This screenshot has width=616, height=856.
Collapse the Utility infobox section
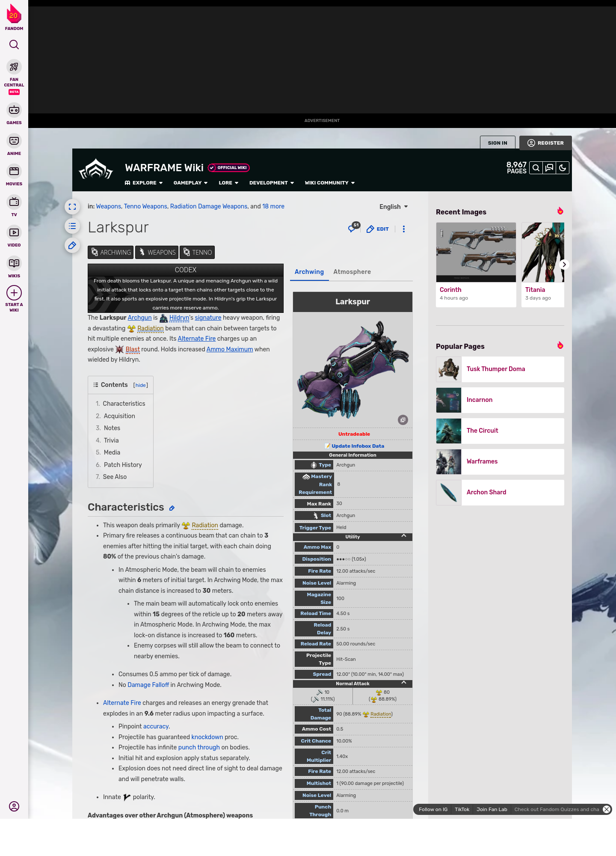403,536
